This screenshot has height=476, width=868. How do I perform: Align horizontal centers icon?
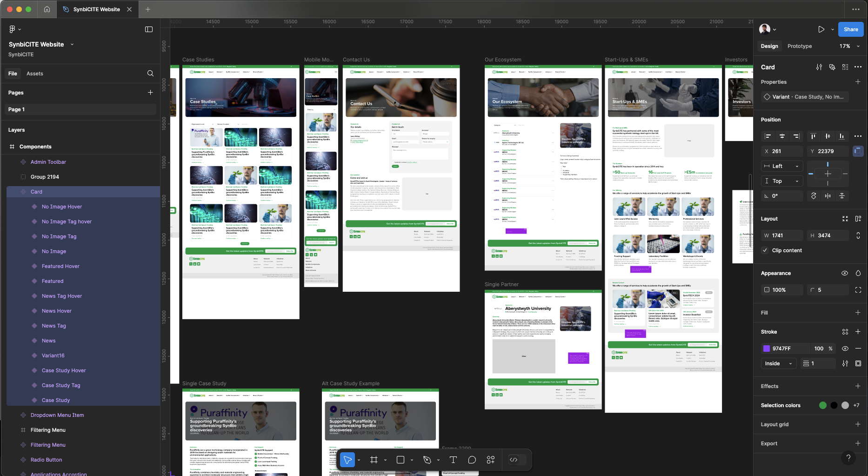(782, 136)
